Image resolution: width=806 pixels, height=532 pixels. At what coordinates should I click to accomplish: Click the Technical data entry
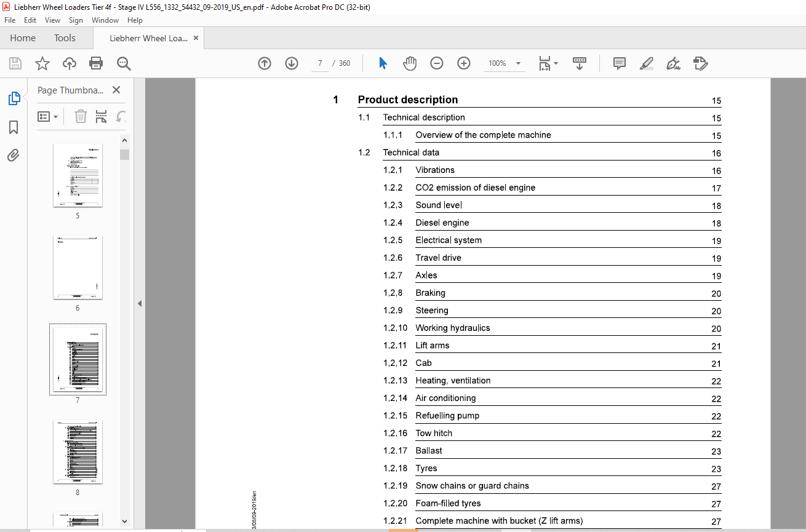(x=411, y=153)
